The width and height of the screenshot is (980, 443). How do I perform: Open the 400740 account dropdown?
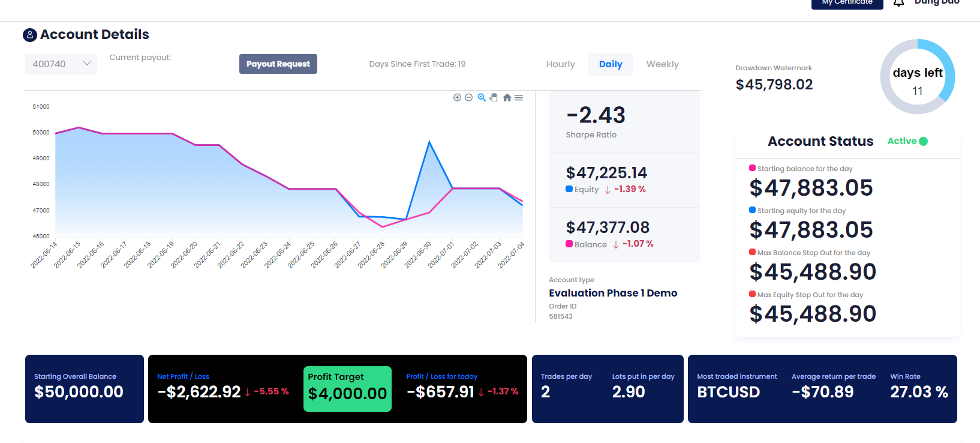point(61,64)
